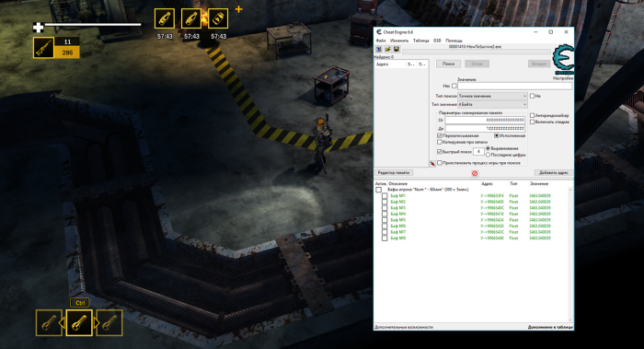Toggle the Hex checkbox
This screenshot has height=349, width=644.
click(454, 86)
